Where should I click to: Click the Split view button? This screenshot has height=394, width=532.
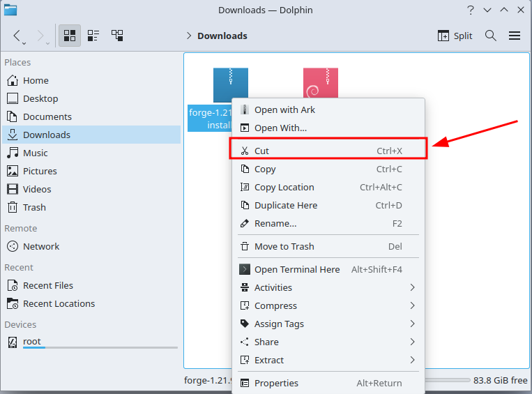455,36
